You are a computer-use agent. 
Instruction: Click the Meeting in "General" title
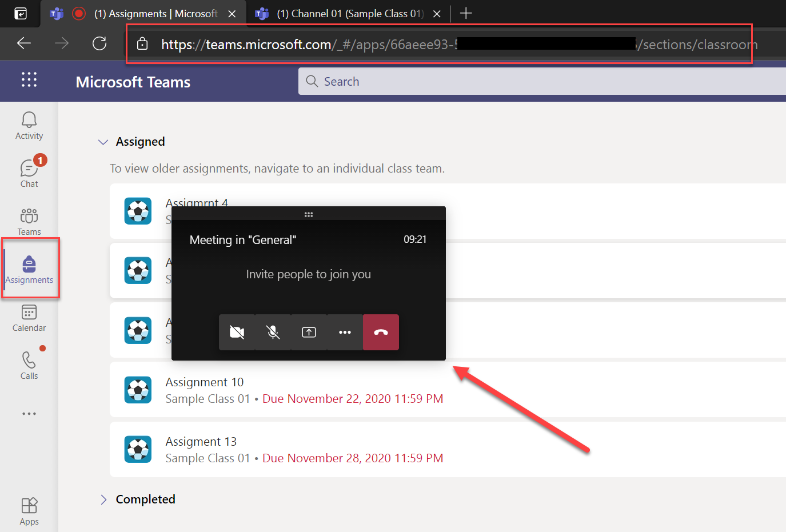pos(243,240)
